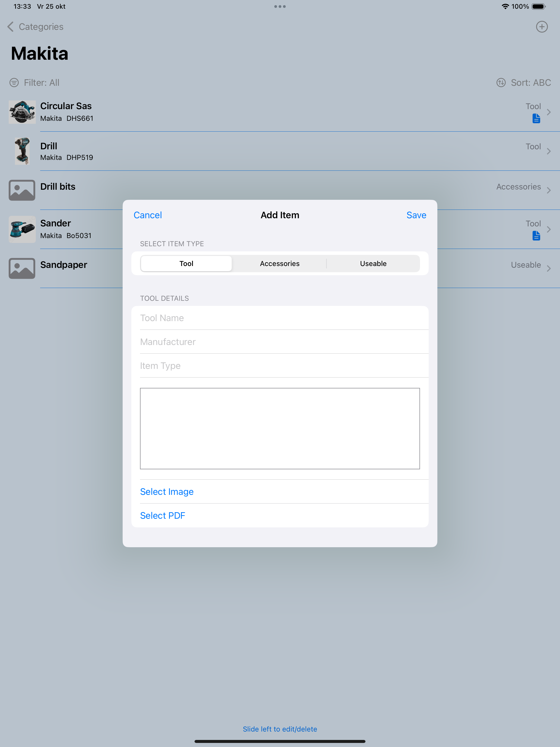Click the Makita Bo5031 subtitle
560x747 pixels.
coord(66,236)
